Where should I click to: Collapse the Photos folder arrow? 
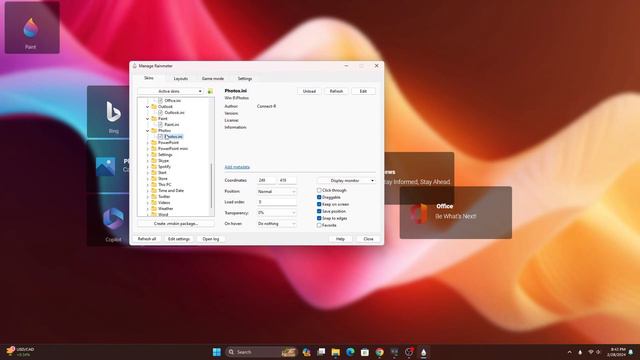tap(147, 131)
